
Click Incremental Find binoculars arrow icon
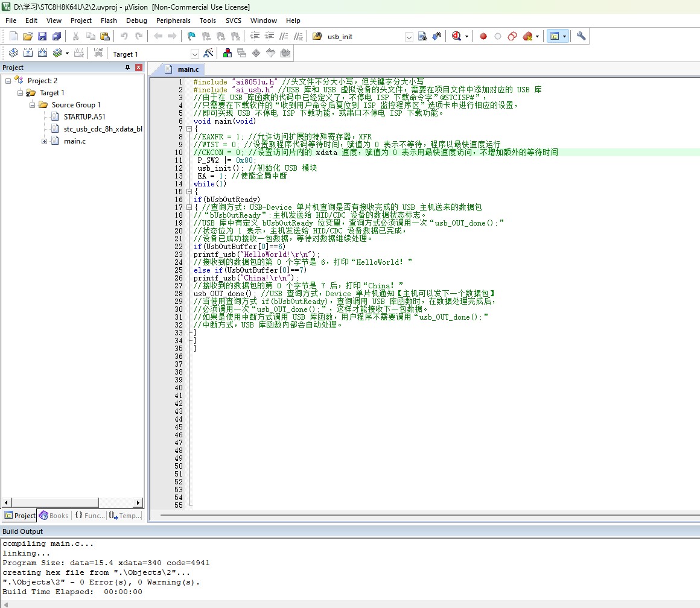point(437,36)
